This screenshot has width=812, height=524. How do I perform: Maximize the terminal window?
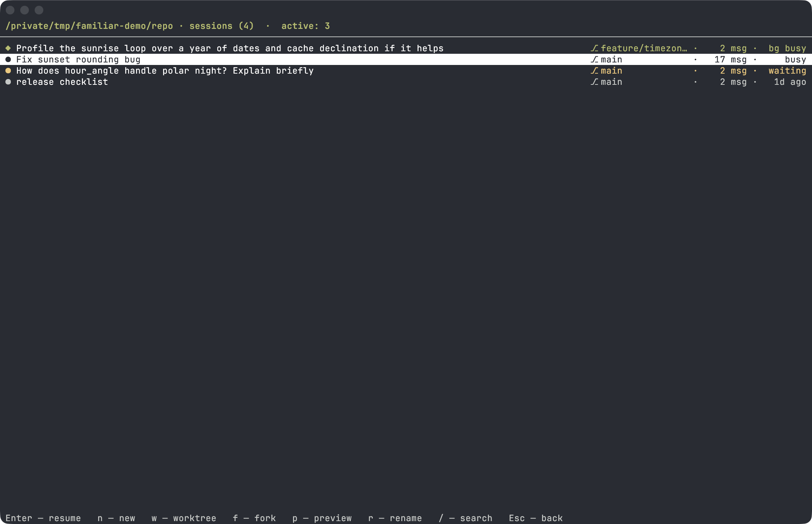tap(39, 10)
